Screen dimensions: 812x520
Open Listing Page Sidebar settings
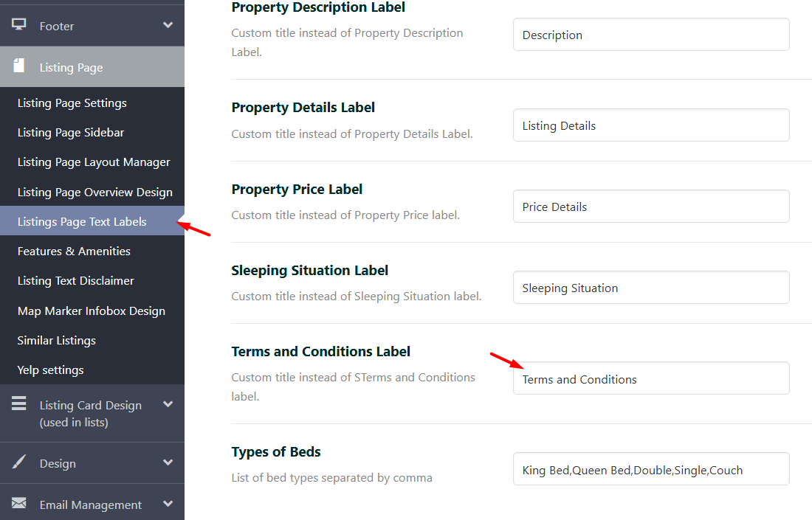tap(71, 133)
